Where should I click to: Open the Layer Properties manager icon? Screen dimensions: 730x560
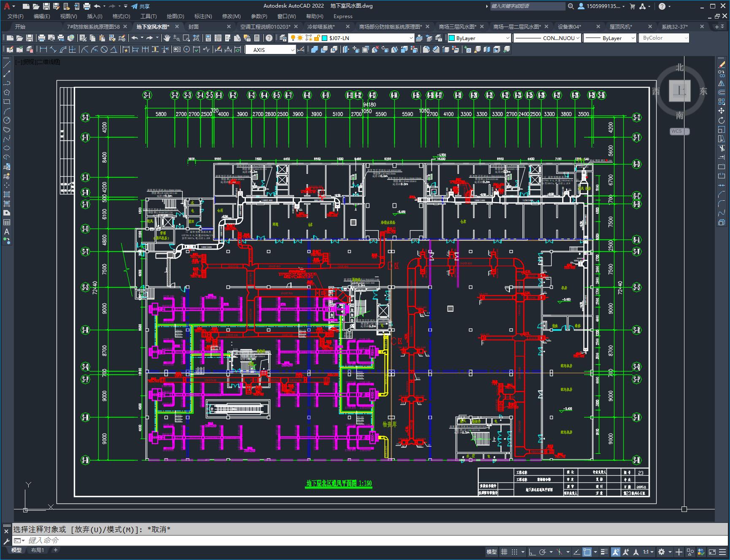283,38
